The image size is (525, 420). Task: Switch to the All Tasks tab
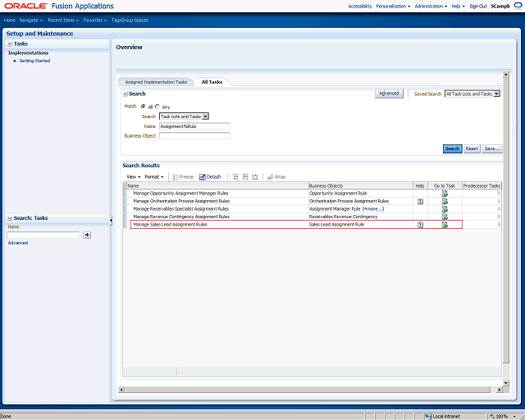(x=212, y=82)
